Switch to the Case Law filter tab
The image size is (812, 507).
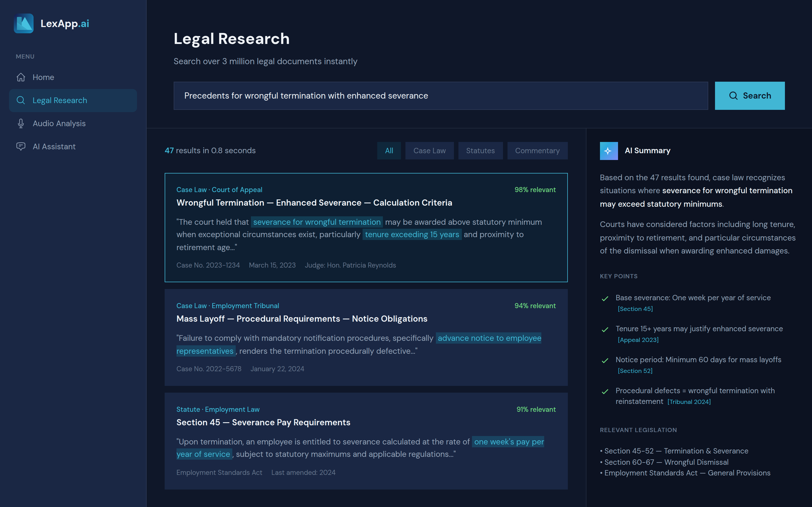coord(429,151)
